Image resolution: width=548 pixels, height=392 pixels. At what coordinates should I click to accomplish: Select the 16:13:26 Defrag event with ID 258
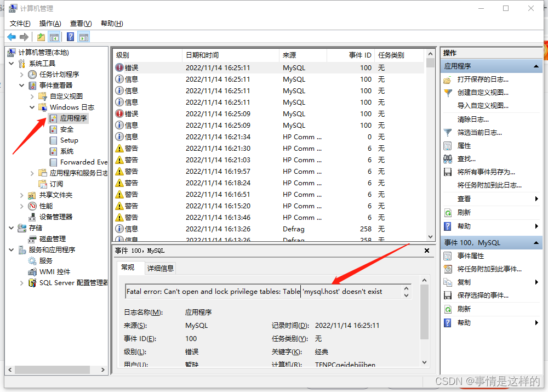pyautogui.click(x=269, y=229)
